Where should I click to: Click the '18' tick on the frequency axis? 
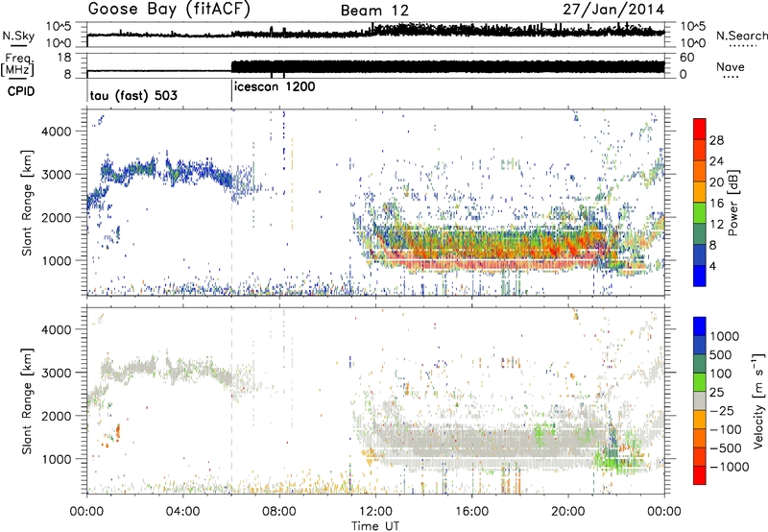point(64,58)
